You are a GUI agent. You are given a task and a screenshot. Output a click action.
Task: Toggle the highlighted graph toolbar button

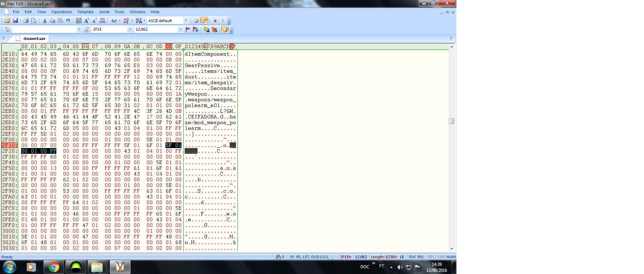[x=204, y=21]
